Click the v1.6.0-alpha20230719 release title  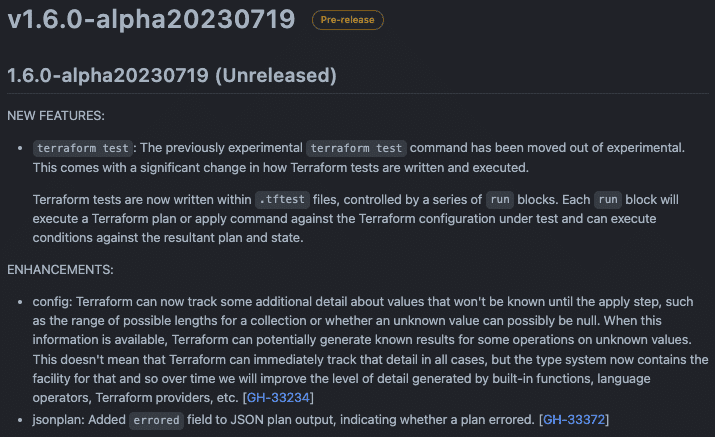click(151, 19)
